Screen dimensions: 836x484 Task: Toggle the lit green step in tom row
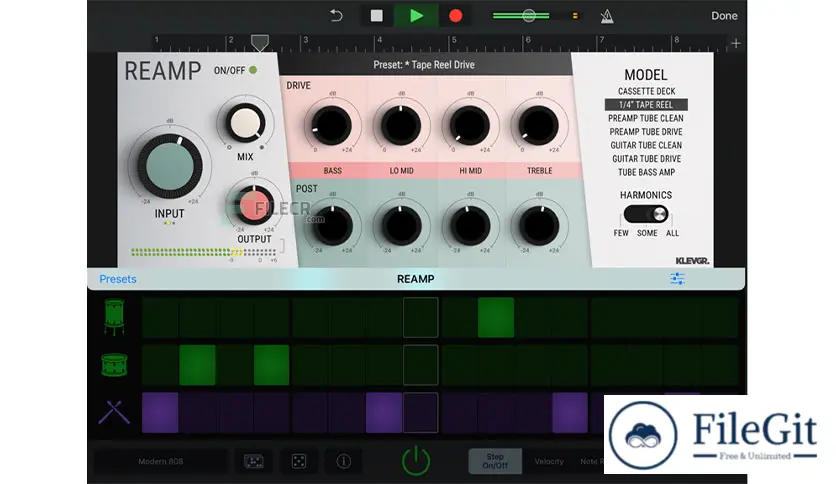[x=496, y=317]
